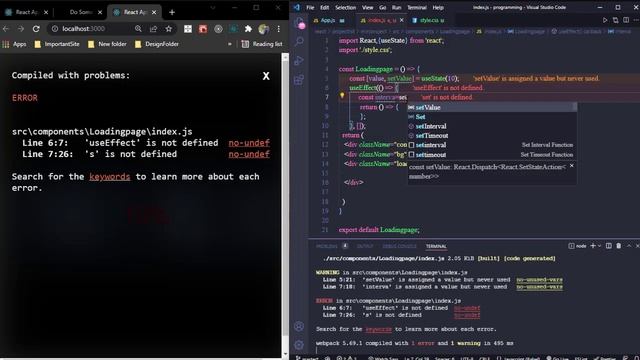Open new terminal launch profile dropdown
This screenshot has height=360, width=640.
click(599, 246)
